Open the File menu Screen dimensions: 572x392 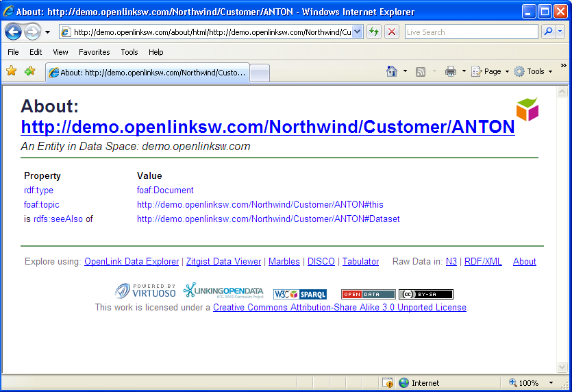13,52
